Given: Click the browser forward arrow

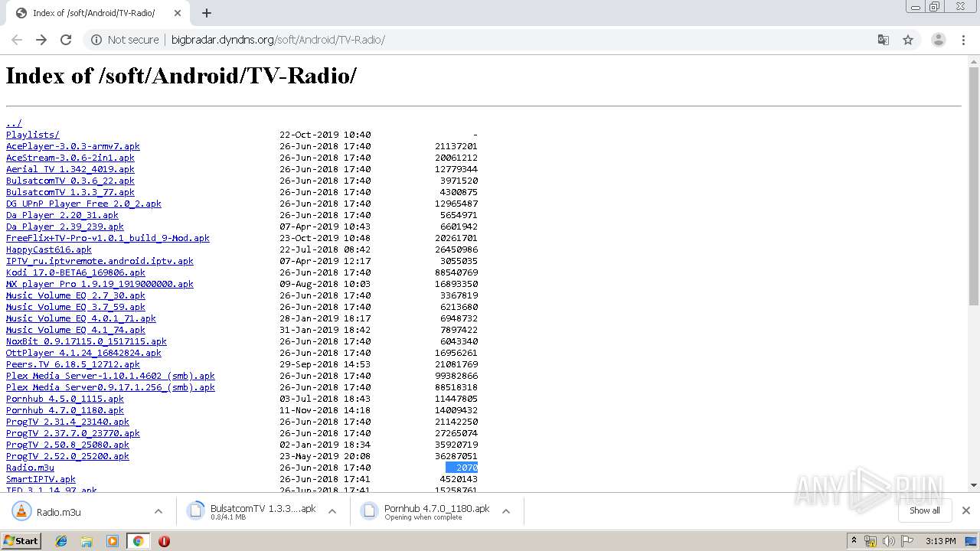Looking at the screenshot, I should [x=41, y=40].
